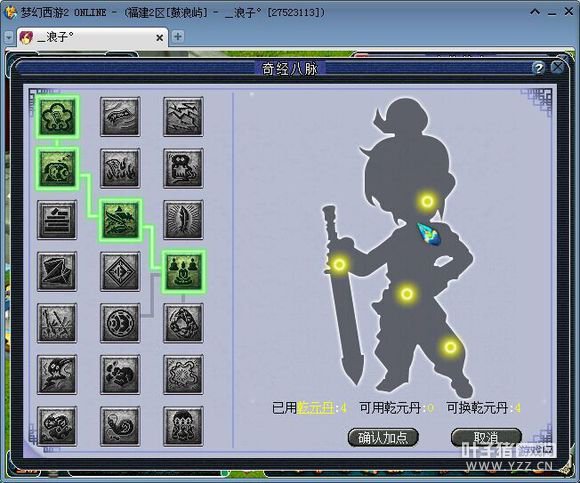The image size is (580, 483).
Task: Close the _浪子° tab
Action: pyautogui.click(x=159, y=38)
